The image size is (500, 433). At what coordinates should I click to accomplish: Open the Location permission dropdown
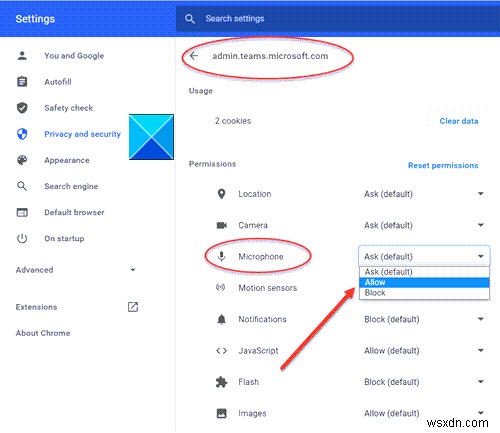coord(424,194)
